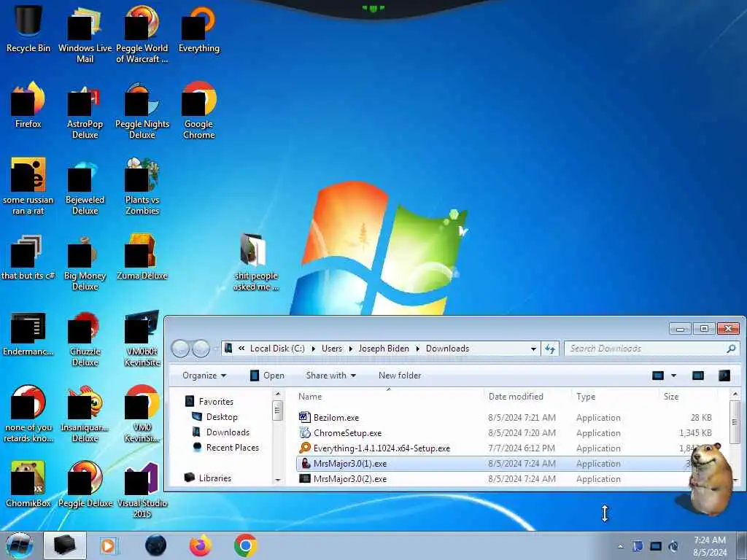Create a New folder

click(x=400, y=376)
